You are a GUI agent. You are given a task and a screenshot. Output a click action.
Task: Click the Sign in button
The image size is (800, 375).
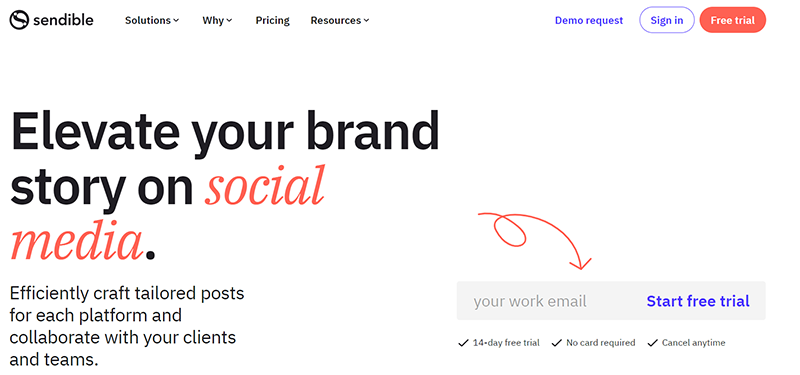pos(667,20)
